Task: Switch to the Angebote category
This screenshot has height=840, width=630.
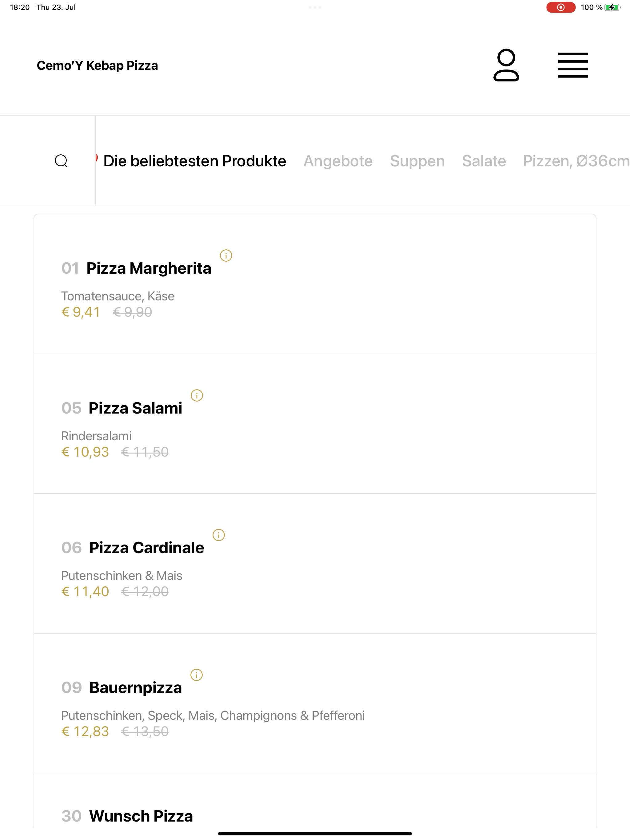Action: [x=338, y=161]
